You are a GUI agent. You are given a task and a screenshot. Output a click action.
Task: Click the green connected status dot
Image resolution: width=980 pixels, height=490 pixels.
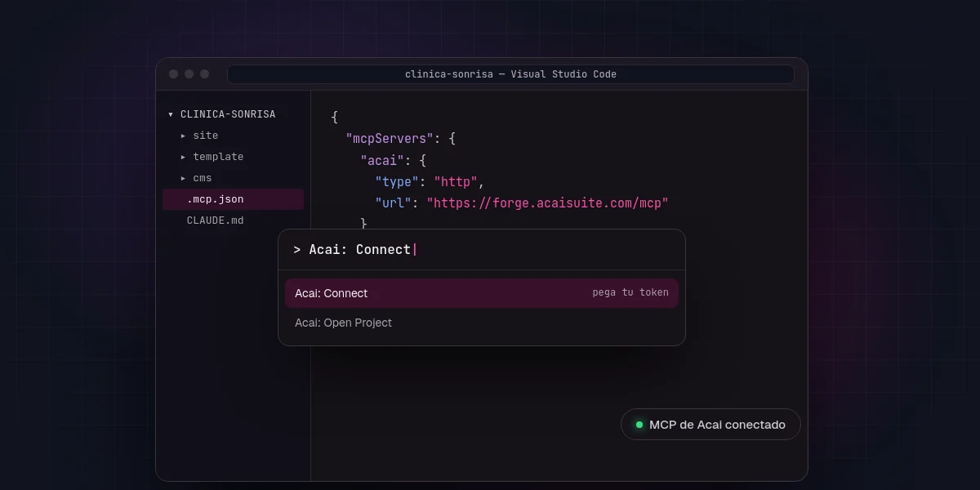click(639, 425)
